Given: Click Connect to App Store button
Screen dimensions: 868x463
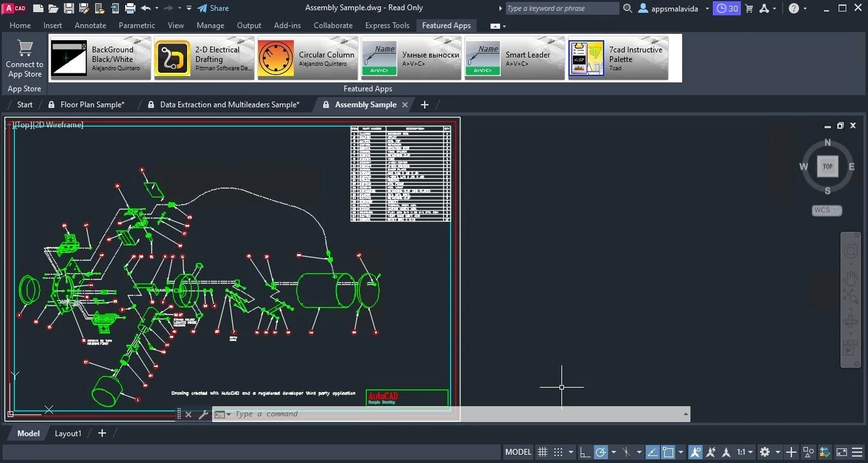Looking at the screenshot, I should [24, 58].
